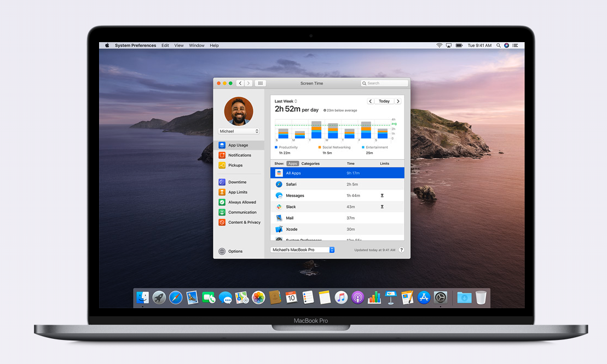The height and width of the screenshot is (364, 607).
Task: Click the help question mark button
Action: tap(401, 250)
